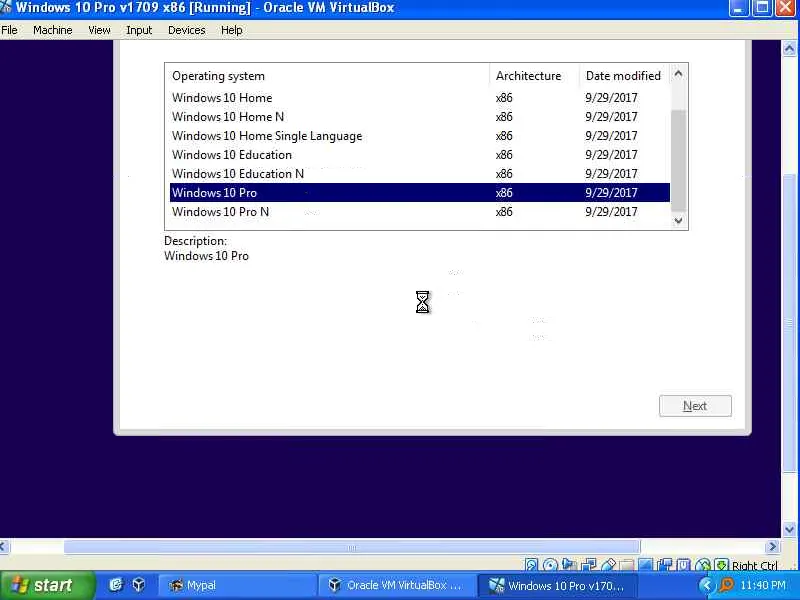Click the Next button in setup

[x=695, y=406]
